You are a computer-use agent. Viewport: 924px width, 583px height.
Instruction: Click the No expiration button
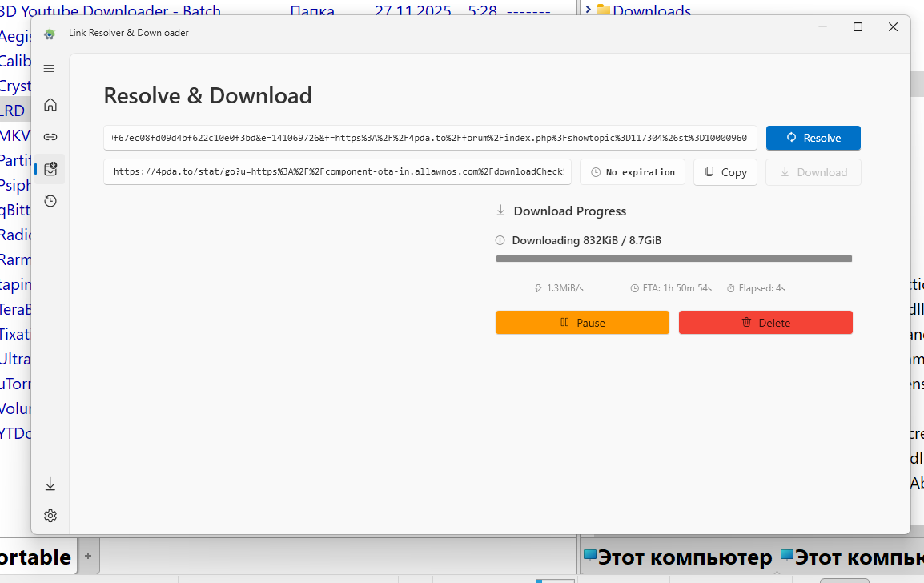coord(633,172)
